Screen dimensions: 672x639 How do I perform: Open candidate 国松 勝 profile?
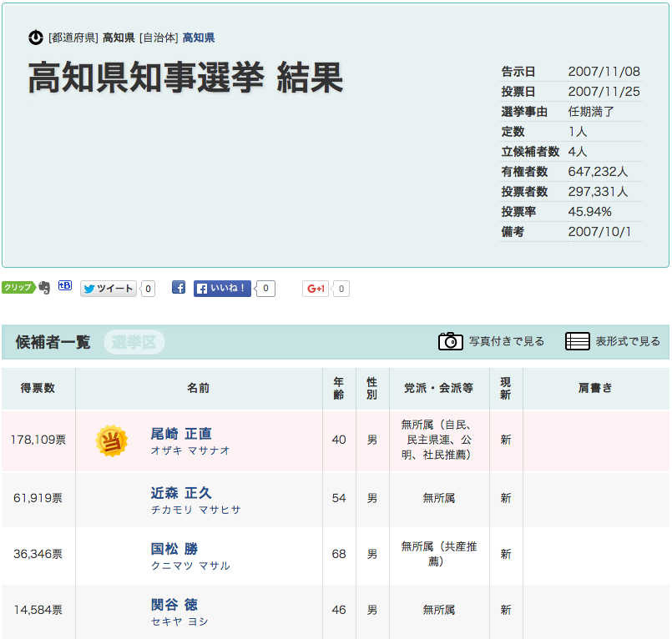click(174, 549)
